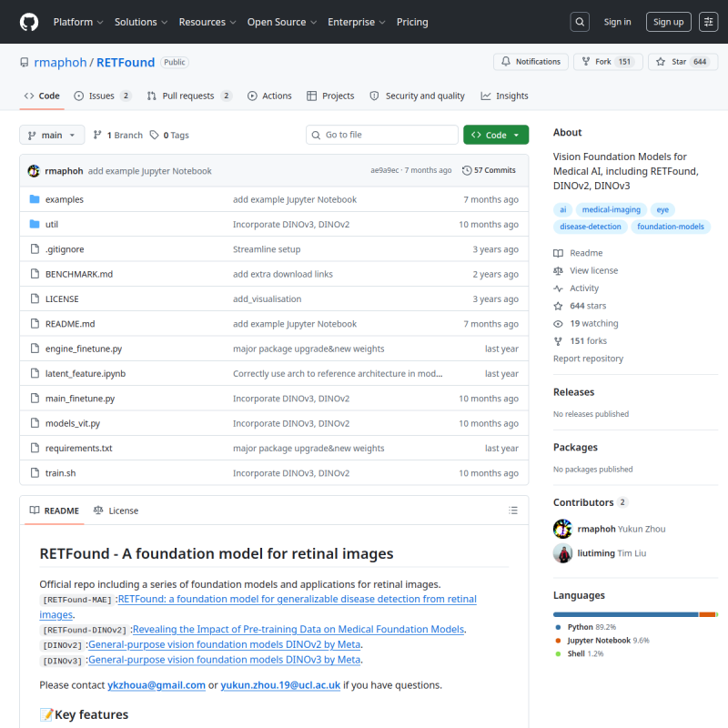This screenshot has width=728, height=728.
Task: Switch to the Issues tab
Action: coord(103,96)
